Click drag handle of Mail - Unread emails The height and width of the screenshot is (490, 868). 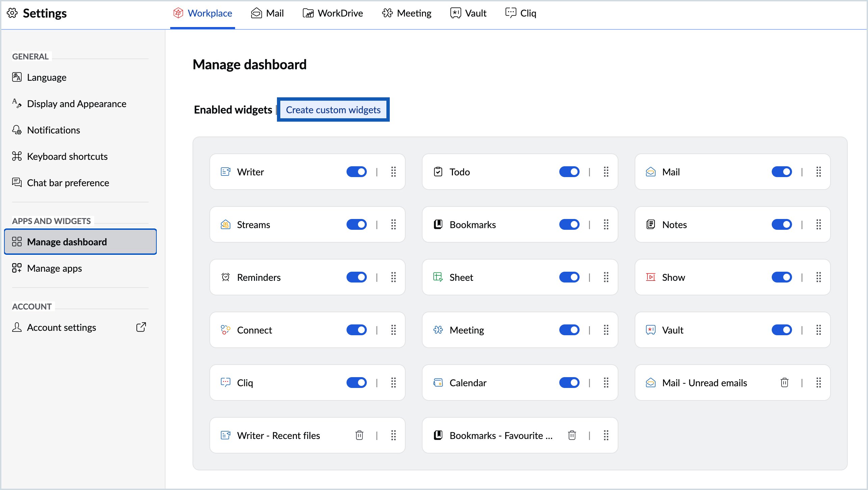click(819, 383)
